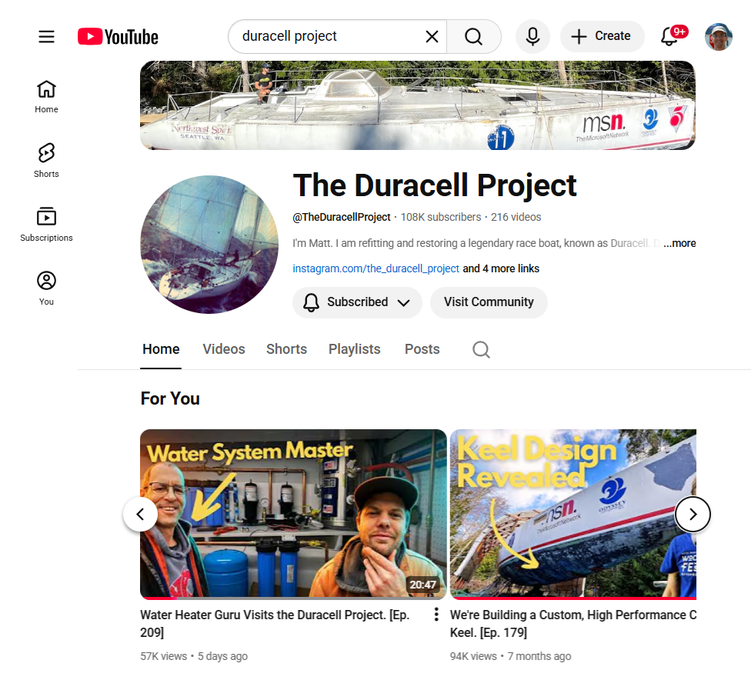Start voice search with microphone
The width and height of the screenshot is (751, 700).
point(532,36)
